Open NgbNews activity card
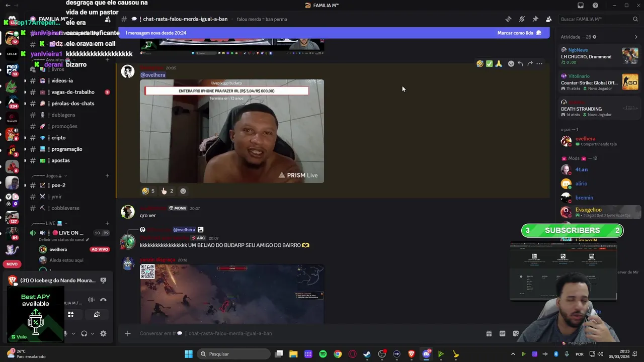The image size is (644, 362). [600, 55]
